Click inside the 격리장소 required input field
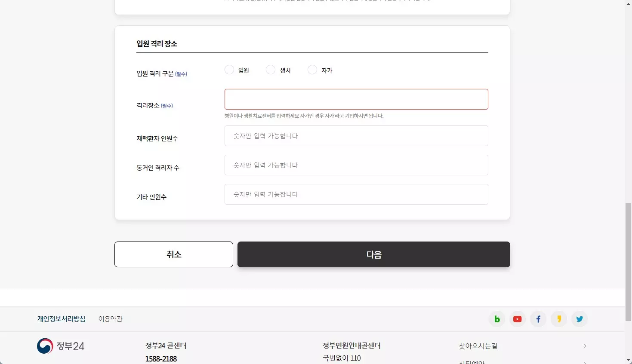 (x=356, y=99)
